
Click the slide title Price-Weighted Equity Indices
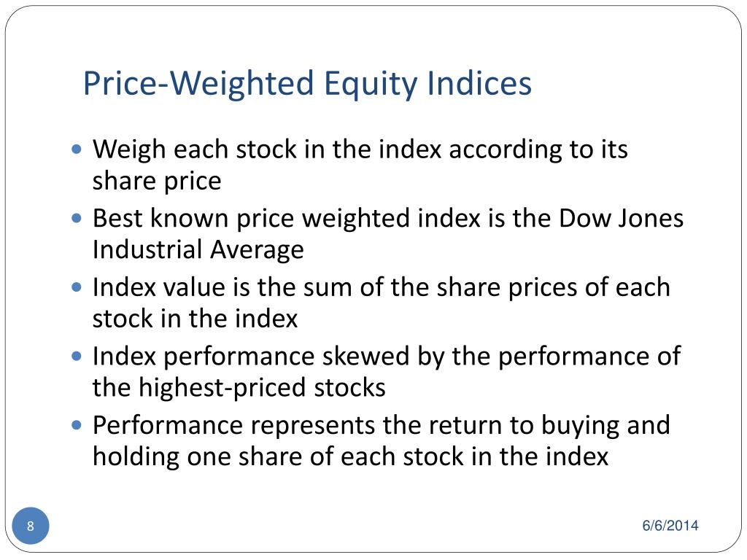coord(307,84)
